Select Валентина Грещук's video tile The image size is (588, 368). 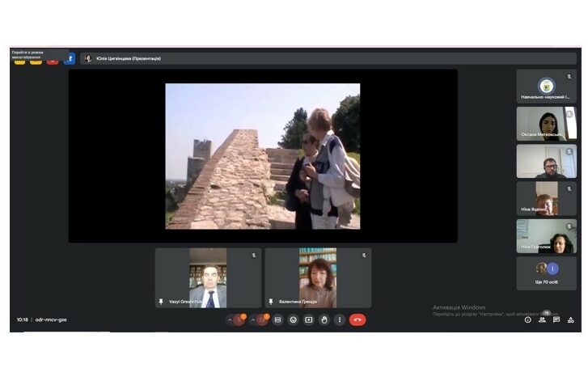[318, 277]
